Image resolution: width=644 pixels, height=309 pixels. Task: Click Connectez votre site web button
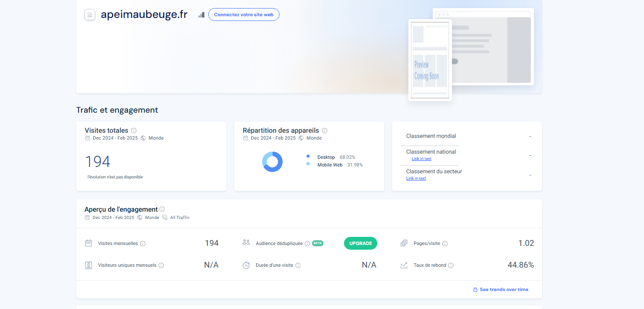pyautogui.click(x=244, y=15)
